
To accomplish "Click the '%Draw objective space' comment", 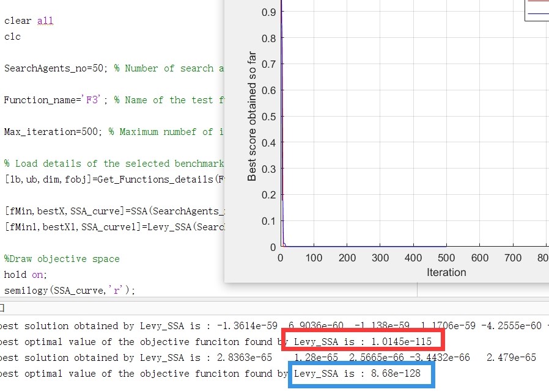I will click(62, 259).
